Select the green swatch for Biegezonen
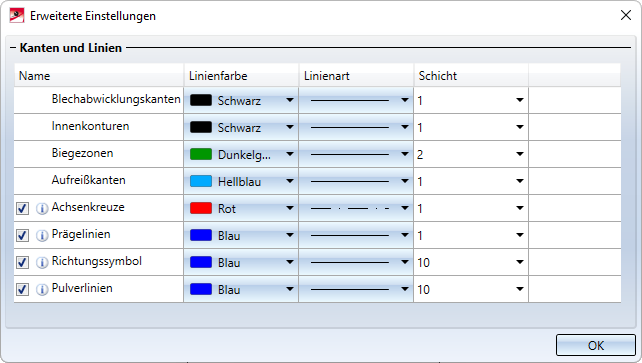642x363 pixels. coord(201,154)
